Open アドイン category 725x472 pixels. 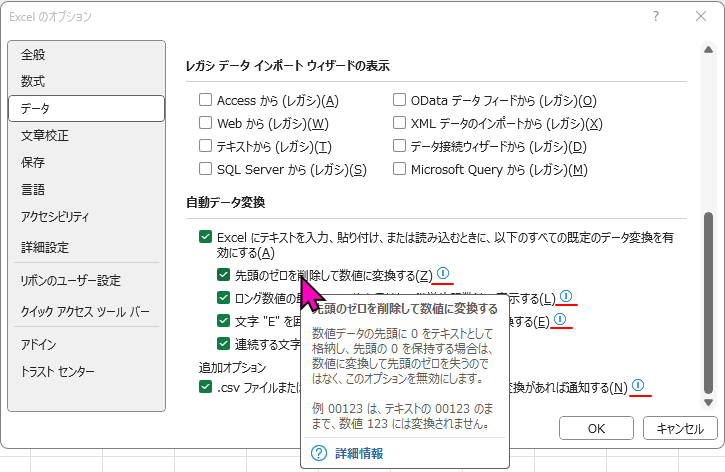[x=86, y=344]
